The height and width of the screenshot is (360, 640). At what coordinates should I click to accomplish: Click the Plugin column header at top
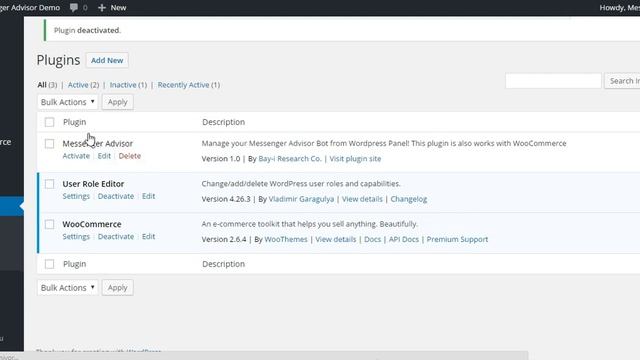[x=75, y=122]
